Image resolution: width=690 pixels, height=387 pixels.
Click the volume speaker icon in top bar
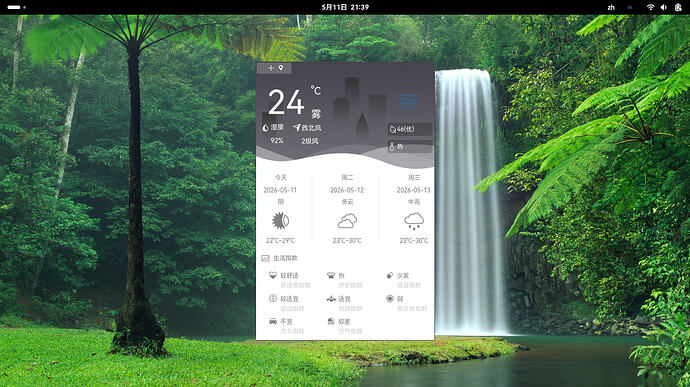(664, 7)
